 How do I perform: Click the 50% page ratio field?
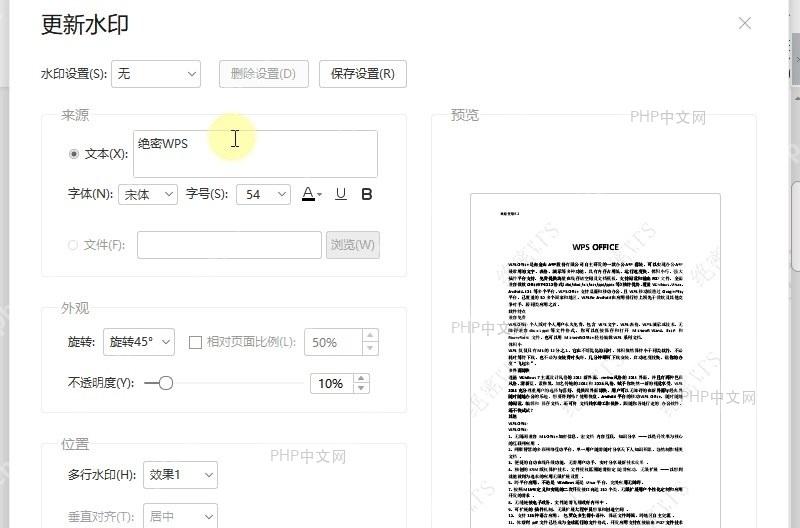[334, 342]
